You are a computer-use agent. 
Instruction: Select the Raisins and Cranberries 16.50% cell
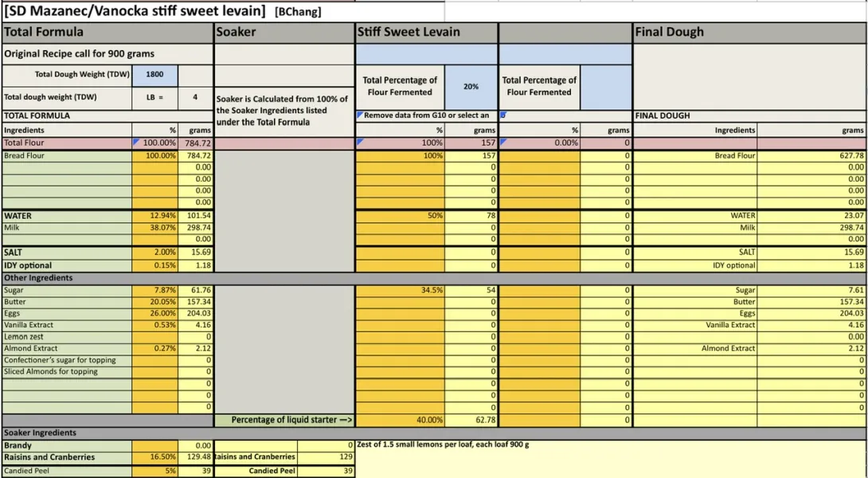pos(155,457)
